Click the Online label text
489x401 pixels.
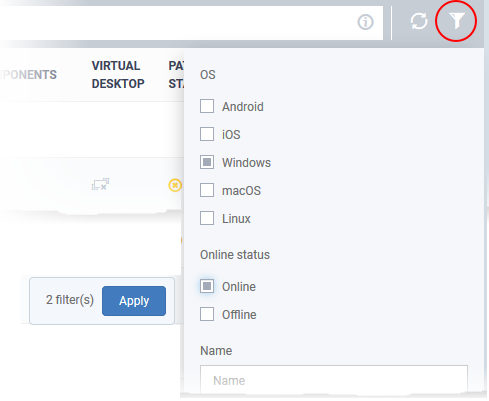pos(239,287)
